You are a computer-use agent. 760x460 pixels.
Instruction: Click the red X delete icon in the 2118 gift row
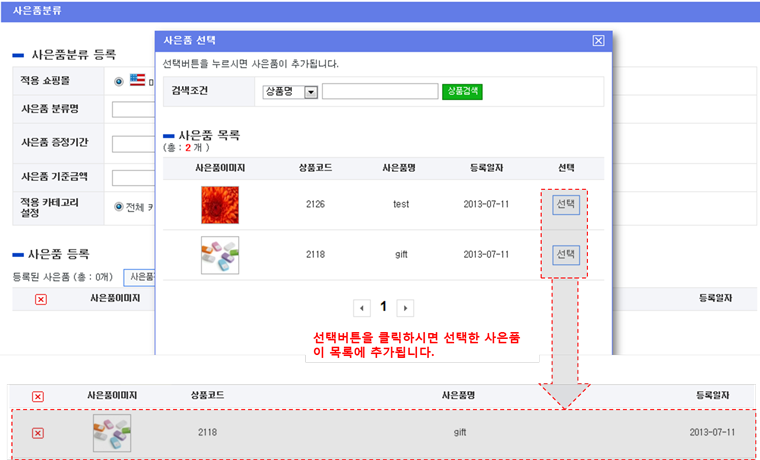[38, 433]
